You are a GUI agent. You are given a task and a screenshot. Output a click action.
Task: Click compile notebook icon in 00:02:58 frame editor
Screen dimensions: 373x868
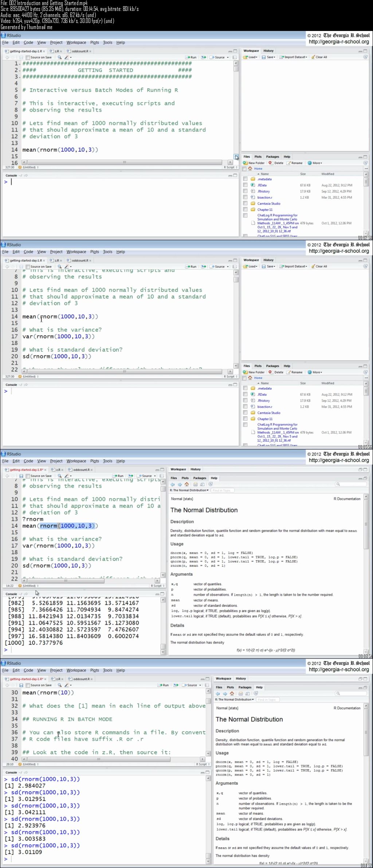click(x=235, y=57)
